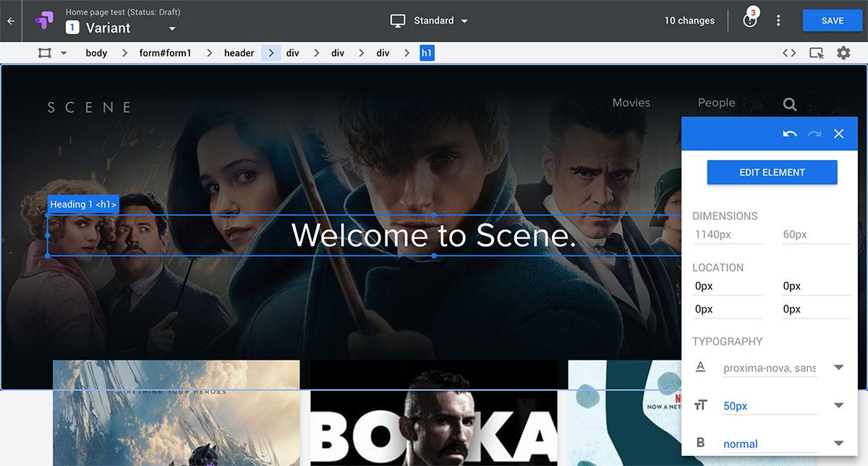
Task: Undo the last change in editor panel
Action: [x=790, y=133]
